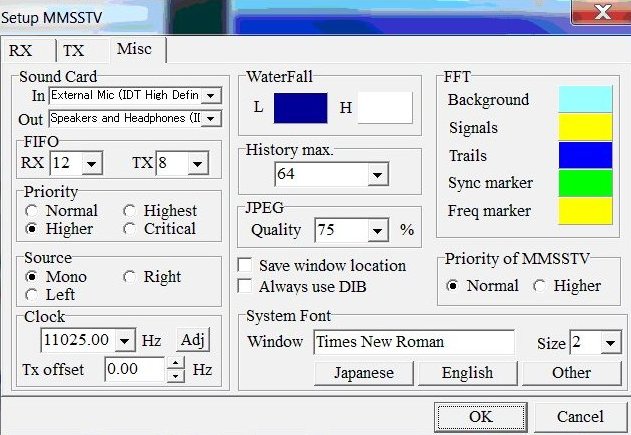Click the History max value 64
The height and width of the screenshot is (435, 631).
[x=321, y=175]
